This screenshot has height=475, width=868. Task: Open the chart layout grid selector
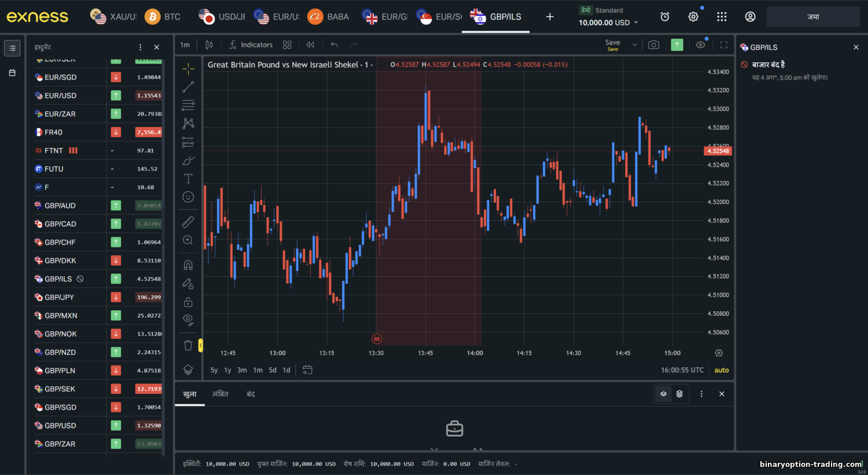[287, 45]
